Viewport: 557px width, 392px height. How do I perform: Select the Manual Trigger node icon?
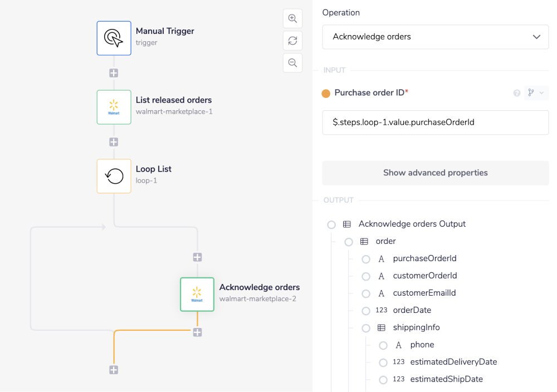(114, 38)
